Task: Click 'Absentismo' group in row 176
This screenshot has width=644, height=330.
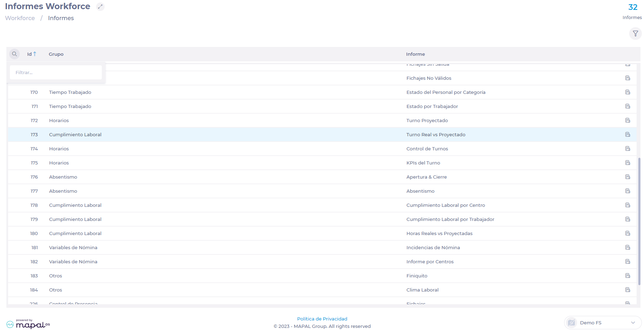Action: click(63, 177)
